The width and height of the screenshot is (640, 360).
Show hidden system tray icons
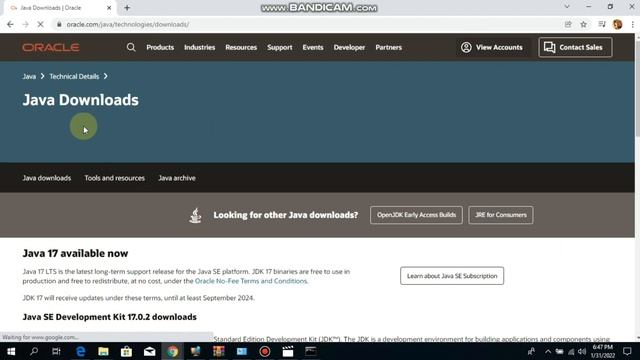click(x=548, y=351)
